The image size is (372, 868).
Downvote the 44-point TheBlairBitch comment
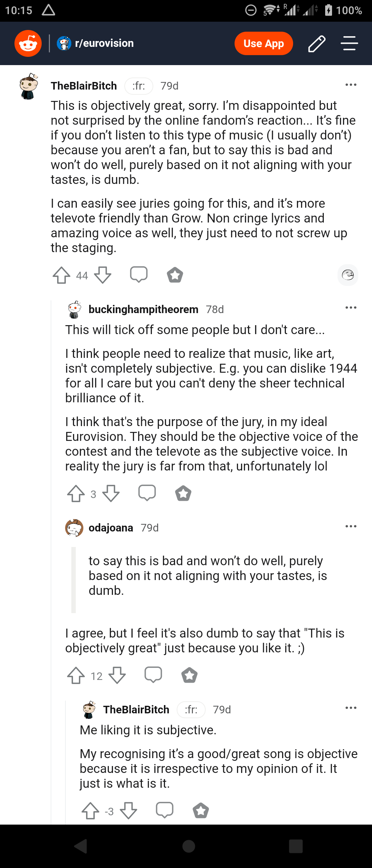[x=103, y=275]
